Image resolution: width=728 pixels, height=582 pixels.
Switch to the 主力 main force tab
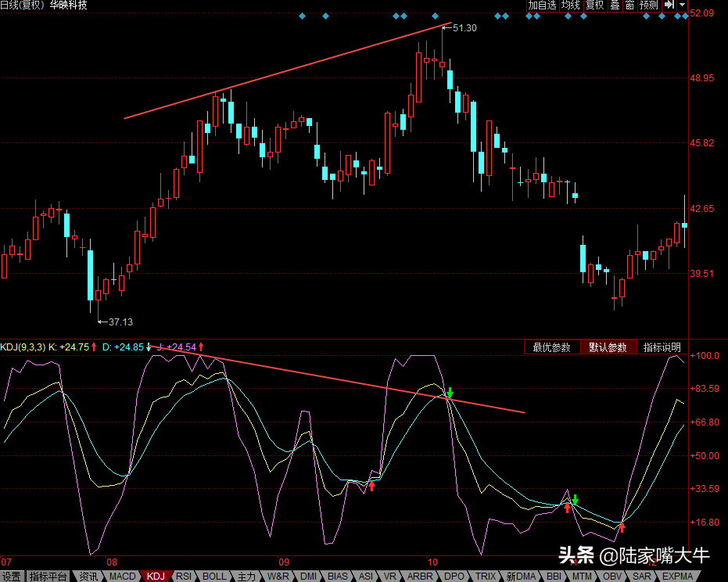click(246, 577)
